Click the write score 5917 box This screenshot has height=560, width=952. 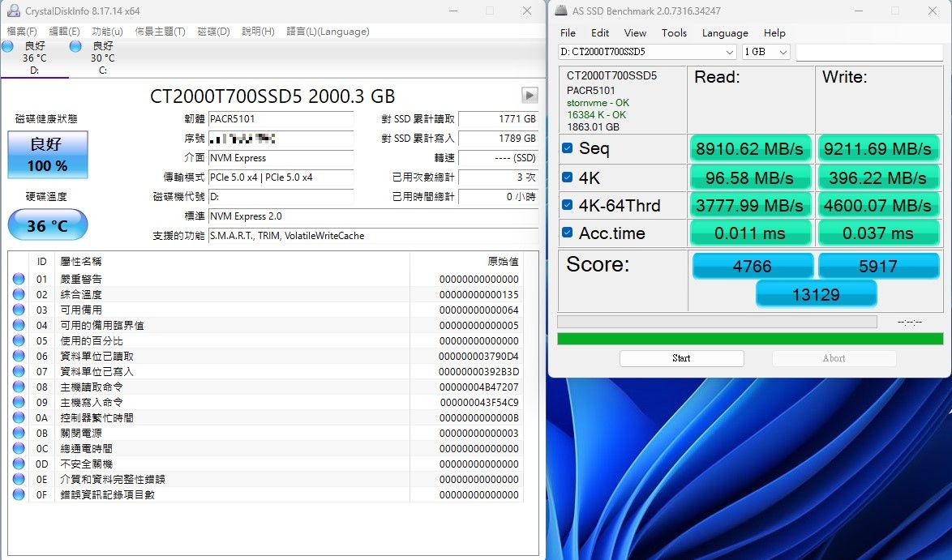878,266
